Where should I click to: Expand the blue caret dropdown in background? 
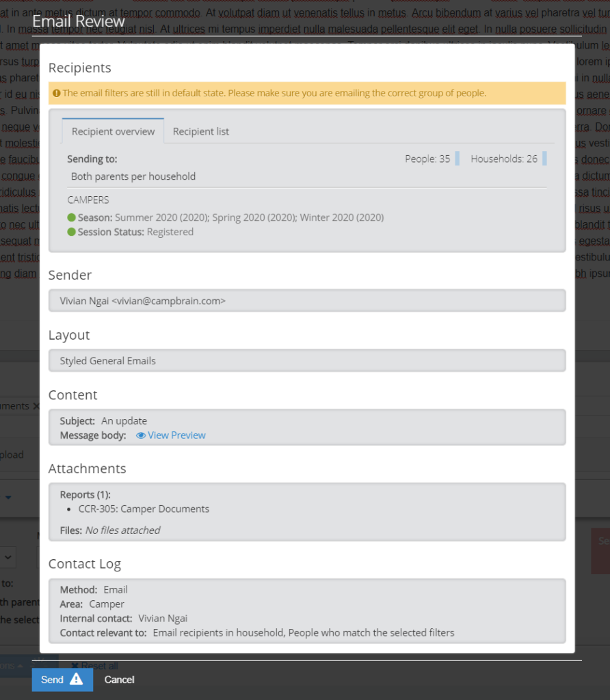(8, 498)
